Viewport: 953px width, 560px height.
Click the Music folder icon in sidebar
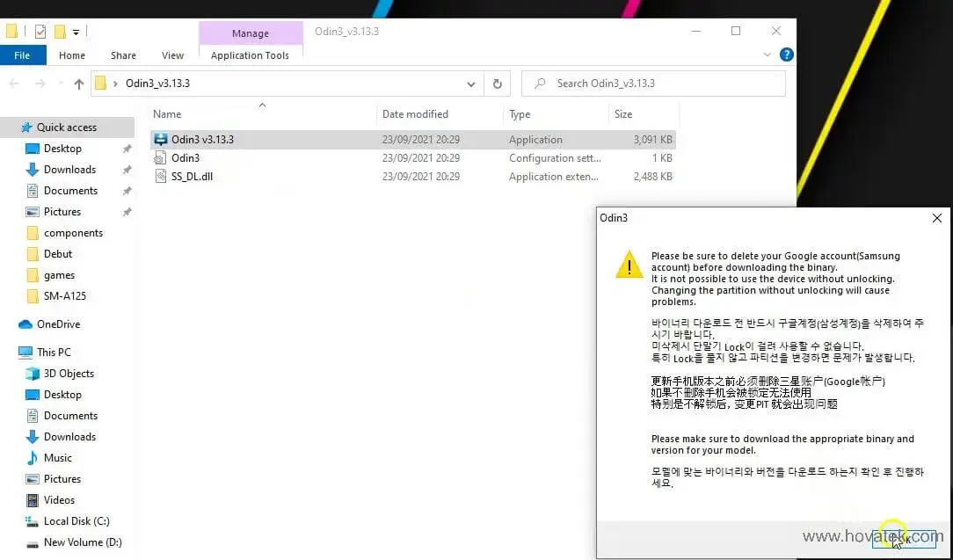pos(33,458)
